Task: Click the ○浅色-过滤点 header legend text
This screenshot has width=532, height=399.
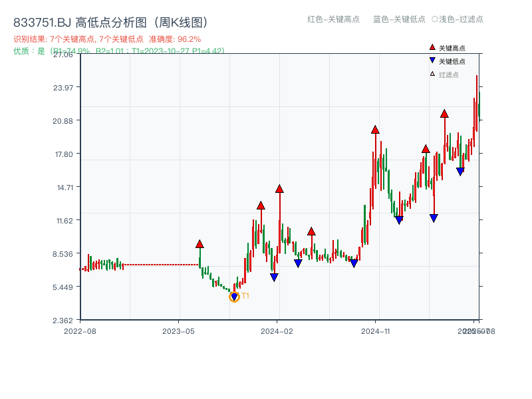Action: click(458, 19)
